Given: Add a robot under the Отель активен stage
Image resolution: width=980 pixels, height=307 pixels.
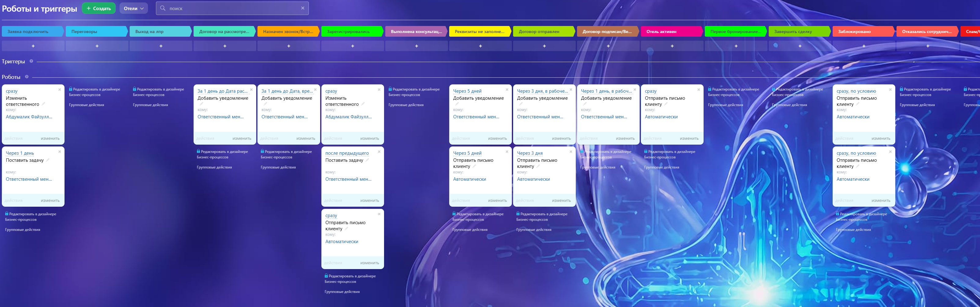Looking at the screenshot, I should point(672,46).
